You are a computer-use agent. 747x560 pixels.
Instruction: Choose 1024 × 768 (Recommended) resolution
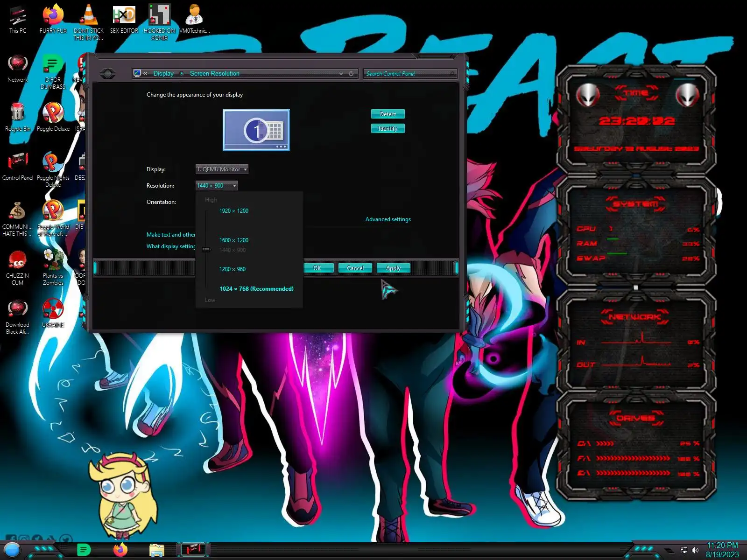pyautogui.click(x=257, y=289)
